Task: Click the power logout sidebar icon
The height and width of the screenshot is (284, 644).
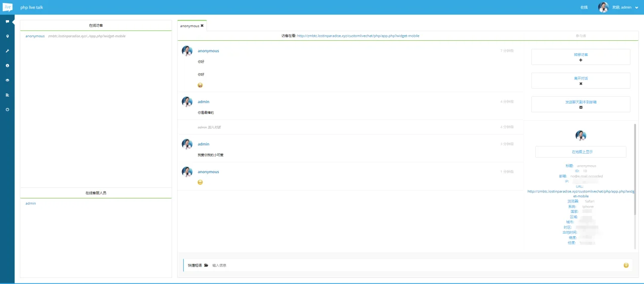Action: coord(8,109)
